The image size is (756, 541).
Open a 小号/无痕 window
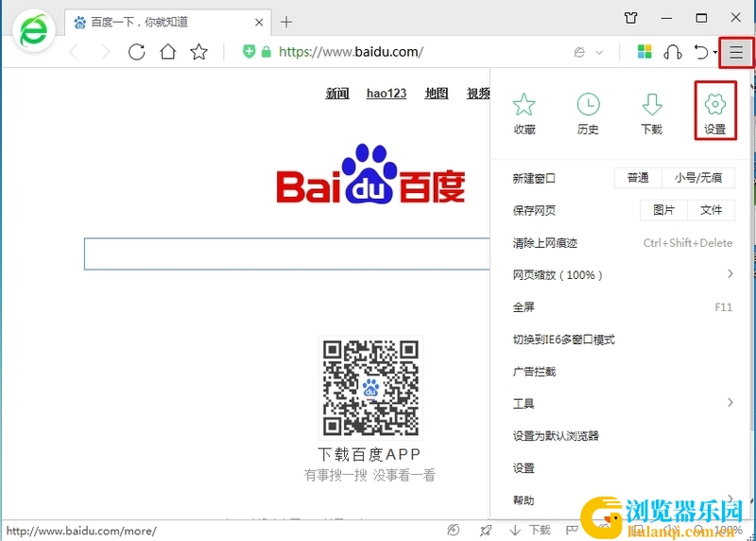[698, 178]
